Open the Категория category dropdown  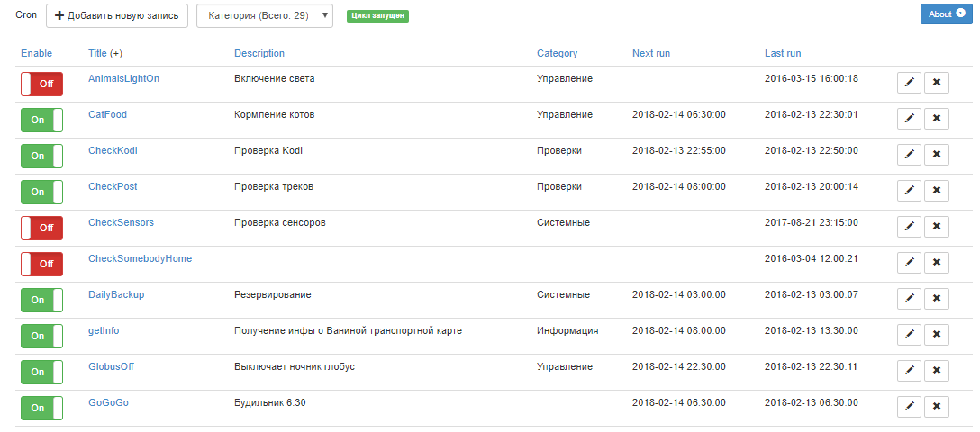265,15
